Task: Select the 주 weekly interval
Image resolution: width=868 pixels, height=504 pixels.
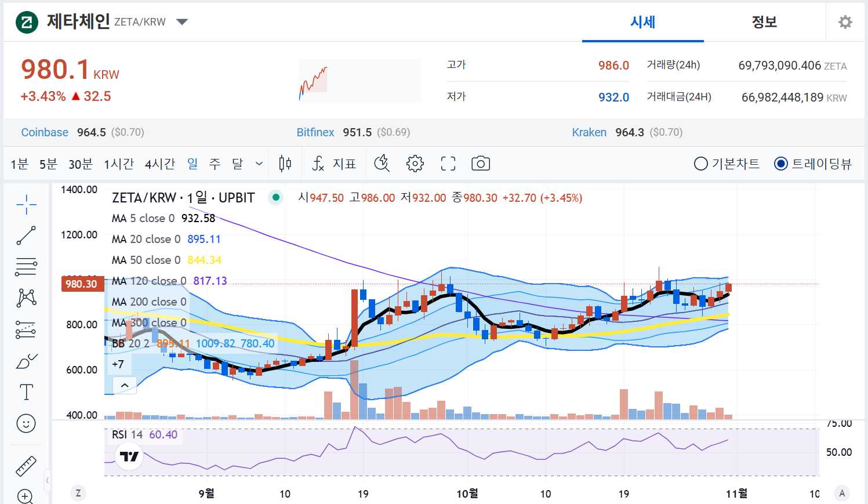Action: coord(215,164)
